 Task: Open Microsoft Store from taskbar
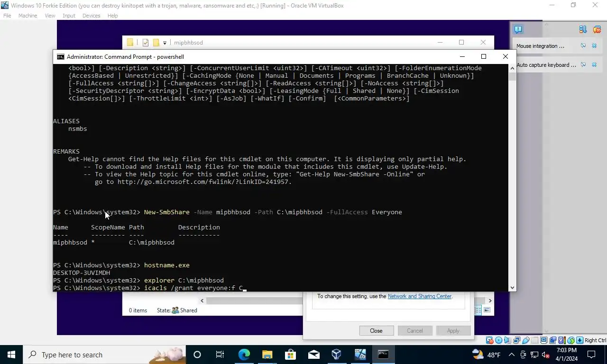tap(290, 355)
